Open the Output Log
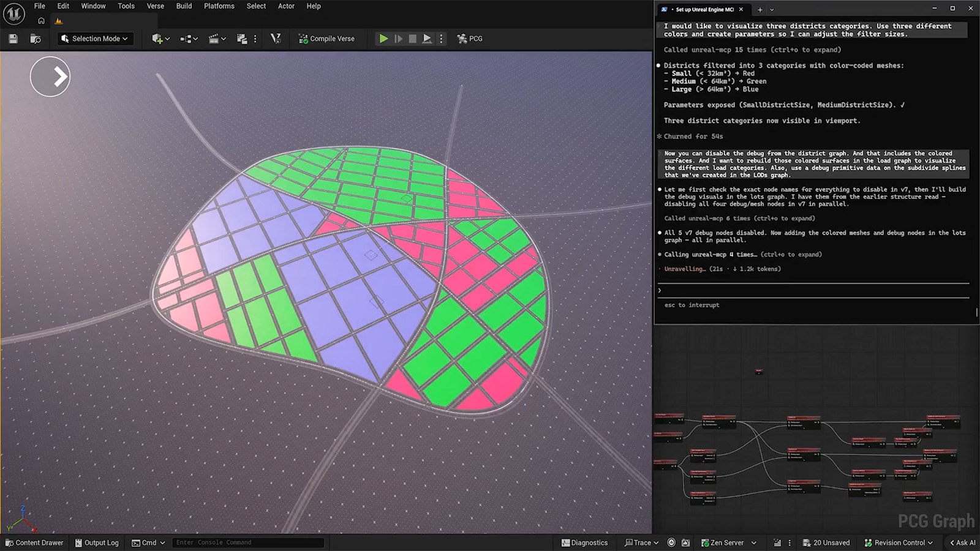This screenshot has width=980, height=551. (97, 542)
